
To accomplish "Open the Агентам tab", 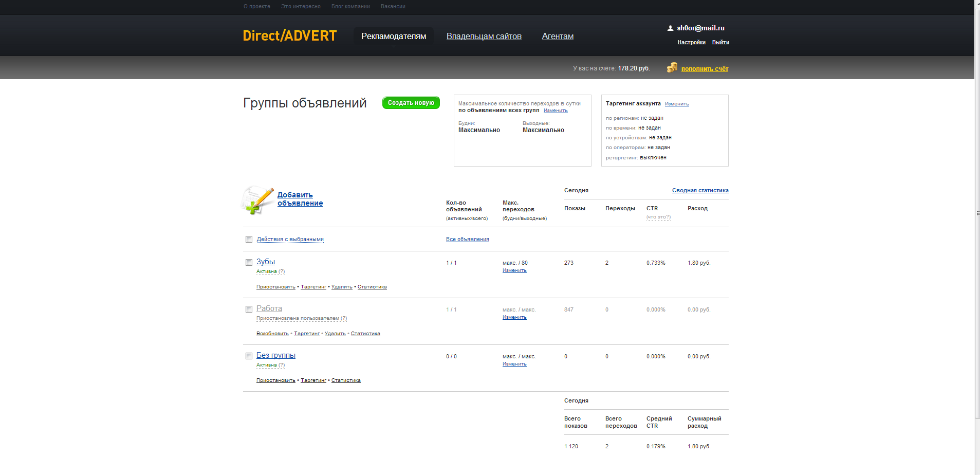I will click(558, 36).
